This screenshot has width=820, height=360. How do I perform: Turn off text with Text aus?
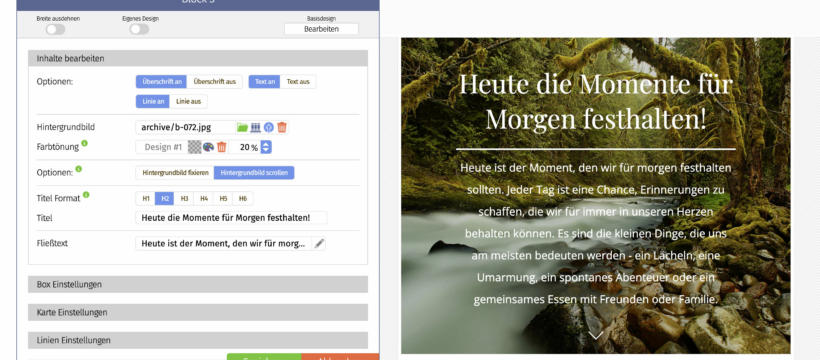tap(298, 82)
